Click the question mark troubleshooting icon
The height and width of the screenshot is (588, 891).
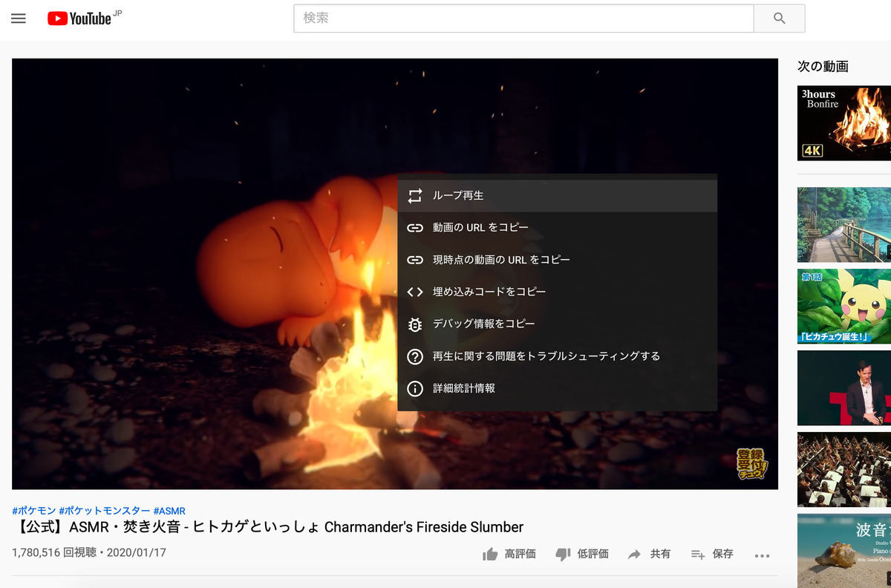tap(415, 356)
